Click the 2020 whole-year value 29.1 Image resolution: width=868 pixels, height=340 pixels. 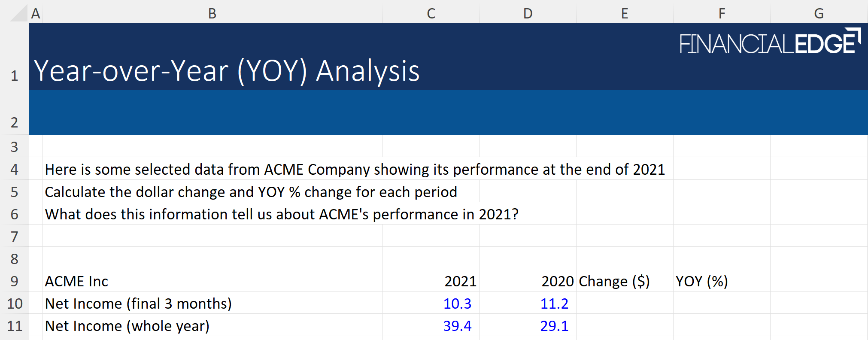click(x=554, y=326)
